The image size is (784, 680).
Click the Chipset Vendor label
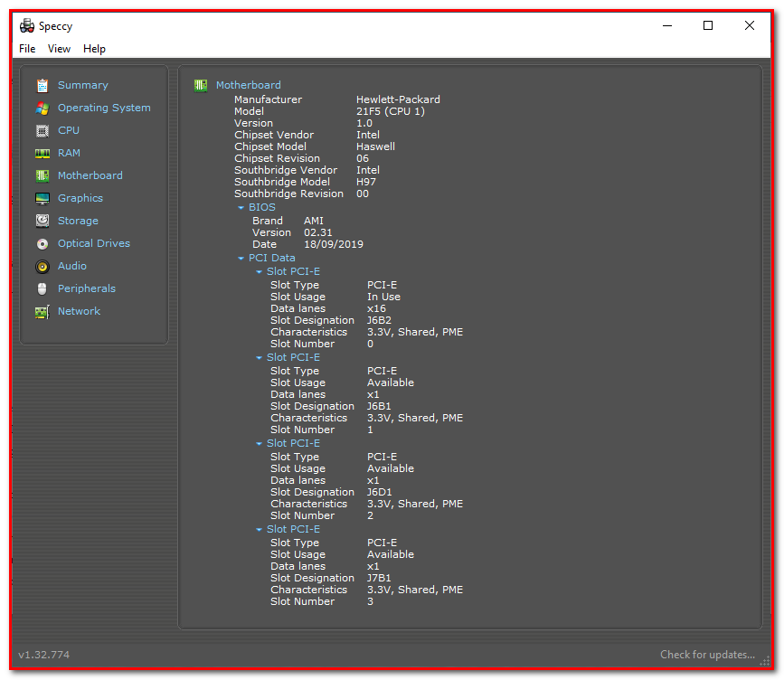tap(274, 135)
